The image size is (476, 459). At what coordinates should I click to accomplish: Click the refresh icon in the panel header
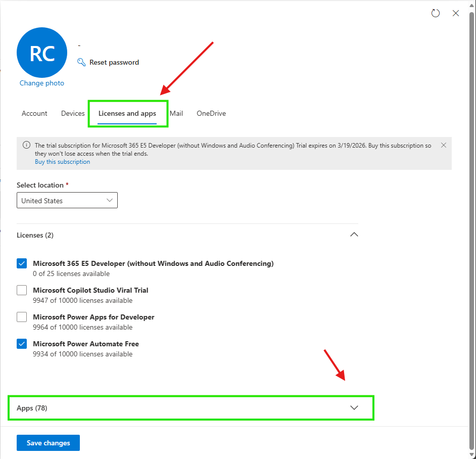tap(435, 13)
